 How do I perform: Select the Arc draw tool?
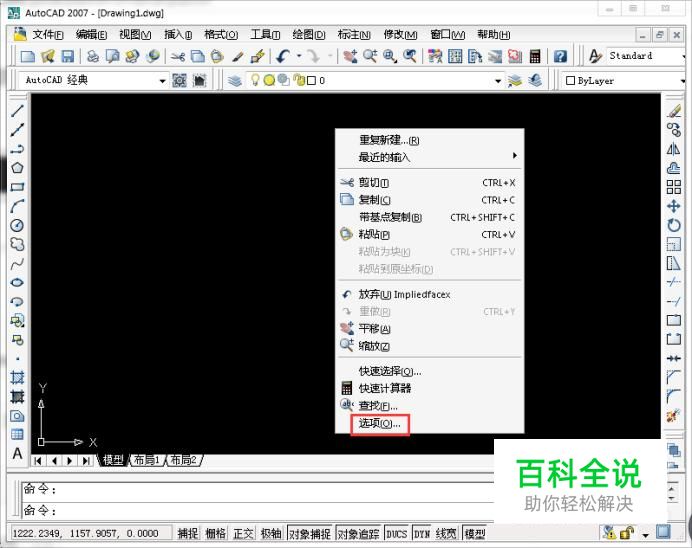[17, 206]
